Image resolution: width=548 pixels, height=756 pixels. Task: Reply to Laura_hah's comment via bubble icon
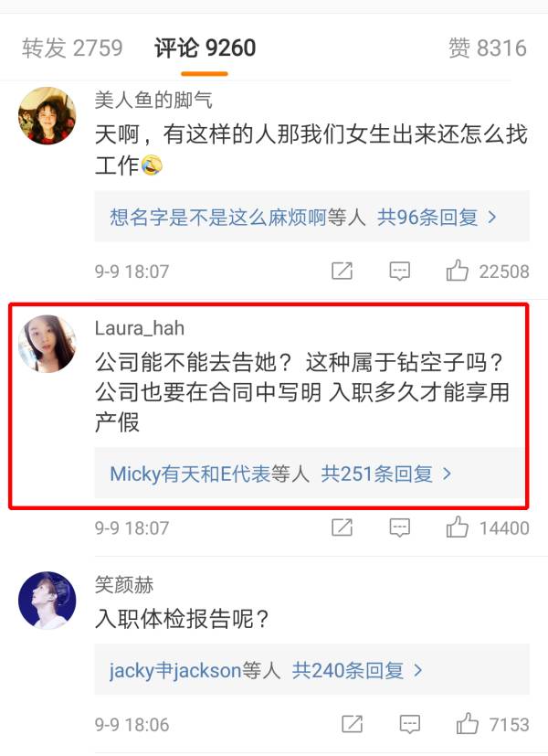pos(400,528)
